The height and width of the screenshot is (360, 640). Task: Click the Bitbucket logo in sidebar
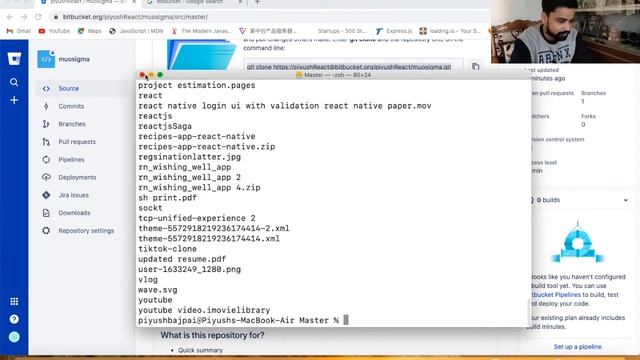coord(14,59)
